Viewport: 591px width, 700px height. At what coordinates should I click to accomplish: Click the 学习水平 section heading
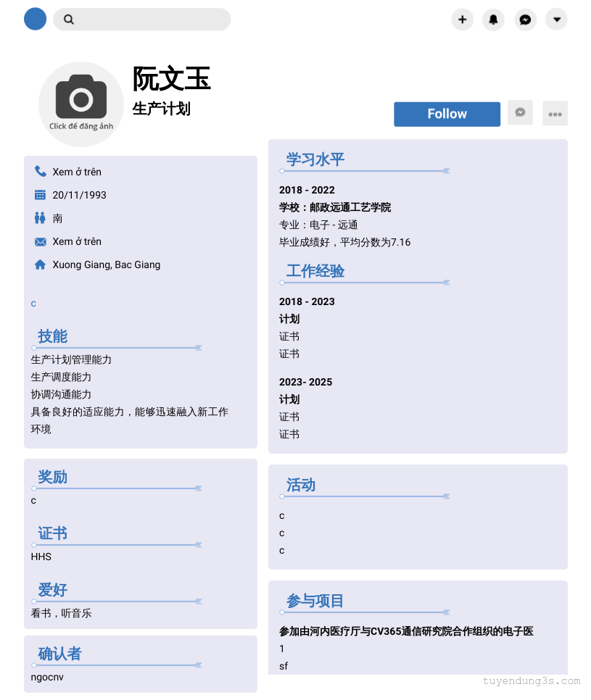pos(315,159)
